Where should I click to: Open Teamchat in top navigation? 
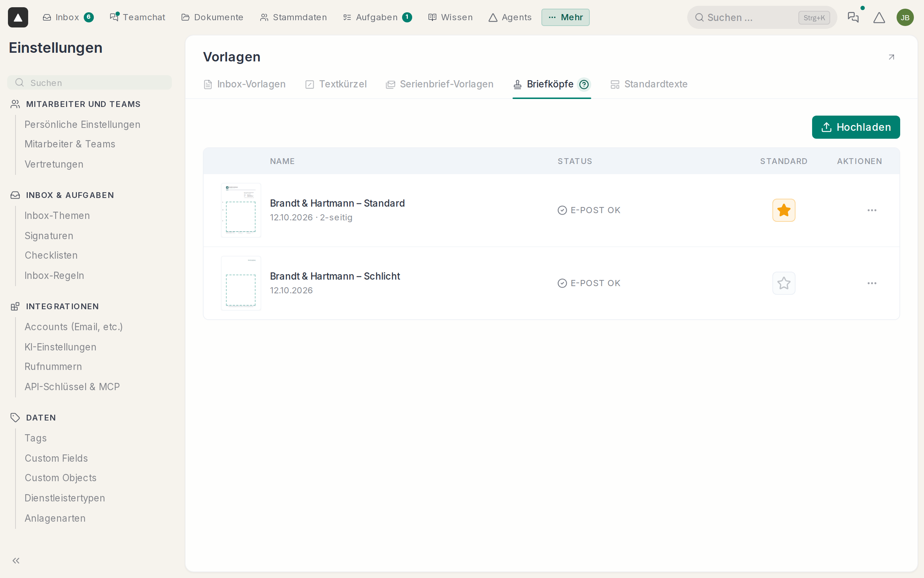click(x=138, y=17)
